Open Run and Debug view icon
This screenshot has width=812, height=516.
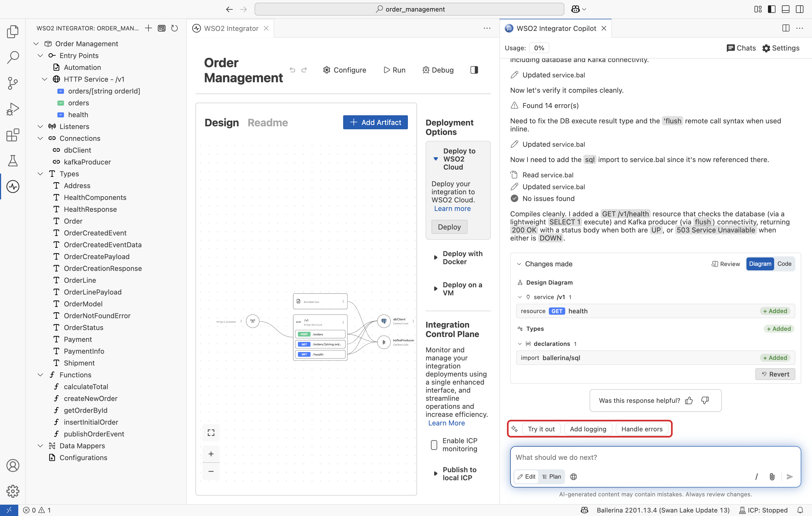(x=13, y=109)
